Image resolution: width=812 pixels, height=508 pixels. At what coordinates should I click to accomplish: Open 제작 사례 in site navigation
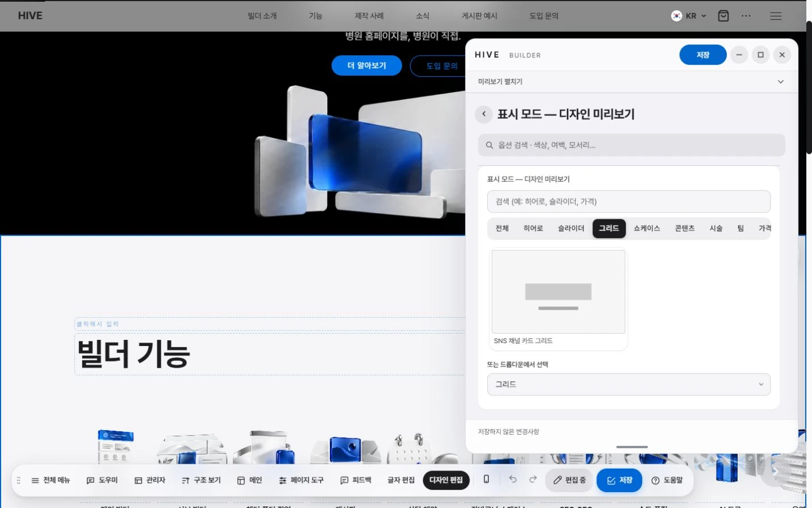[x=369, y=16]
